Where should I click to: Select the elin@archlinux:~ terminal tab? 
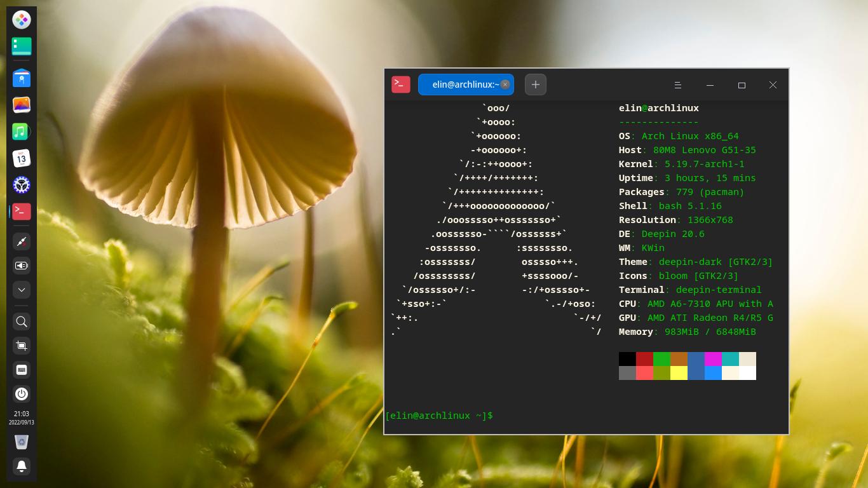click(x=466, y=85)
